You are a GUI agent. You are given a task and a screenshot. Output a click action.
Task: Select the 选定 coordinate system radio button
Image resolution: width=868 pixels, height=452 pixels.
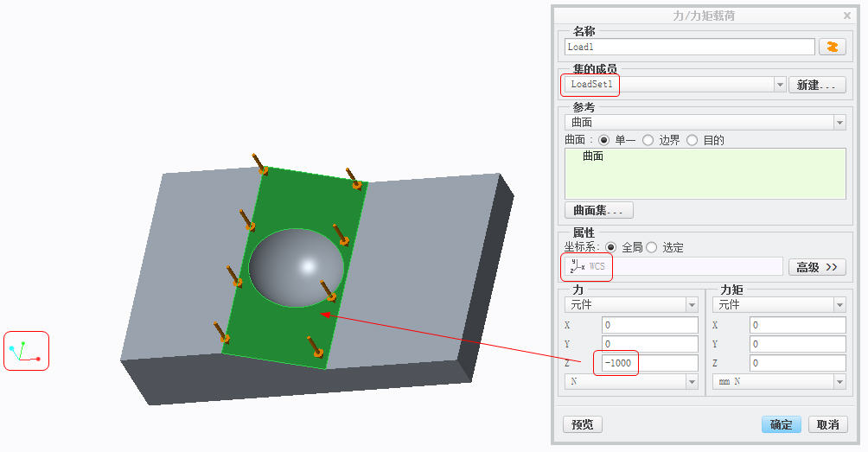click(x=652, y=247)
